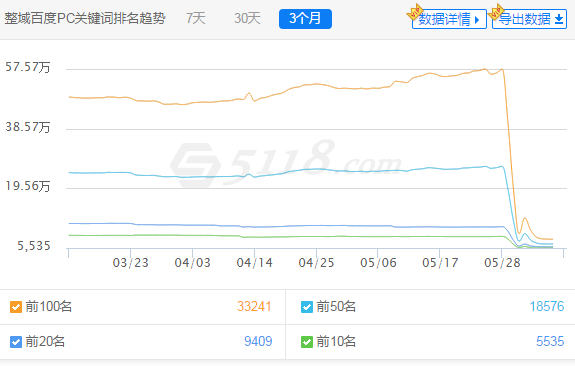The image size is (575, 366).
Task: Toggle the 前50名 series checkbox
Action: pyautogui.click(x=307, y=307)
